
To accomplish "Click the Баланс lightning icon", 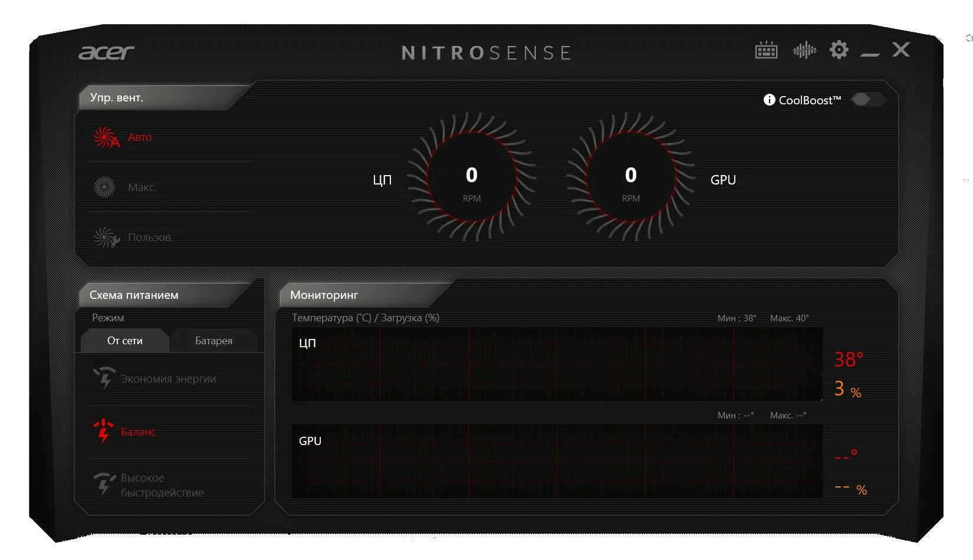I will (x=103, y=431).
